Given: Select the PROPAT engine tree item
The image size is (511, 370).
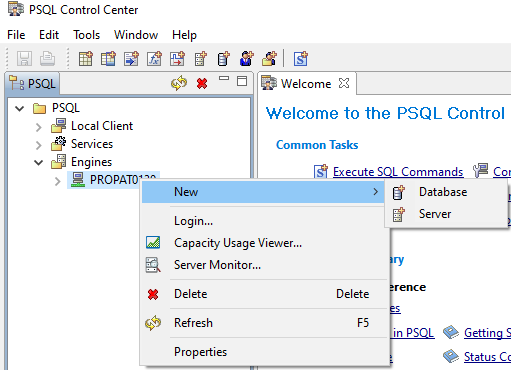Looking at the screenshot, I should pyautogui.click(x=113, y=180).
